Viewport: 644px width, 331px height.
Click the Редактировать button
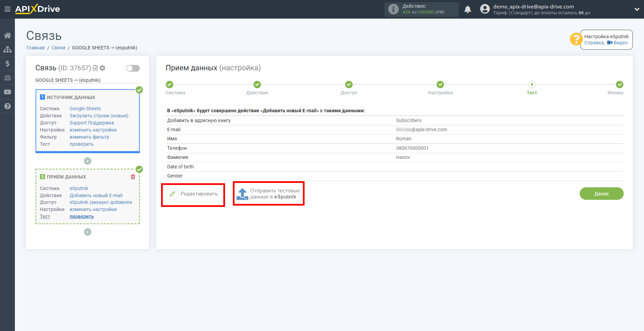(192, 194)
